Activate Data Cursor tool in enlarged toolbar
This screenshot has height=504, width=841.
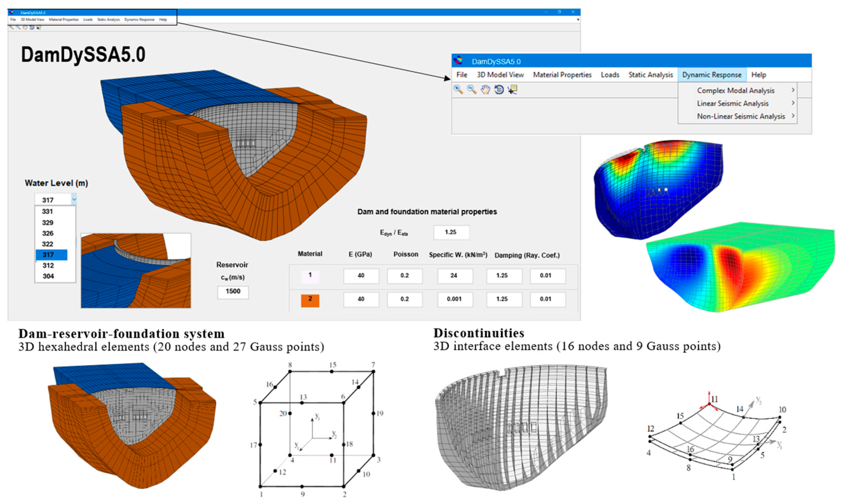pyautogui.click(x=513, y=90)
